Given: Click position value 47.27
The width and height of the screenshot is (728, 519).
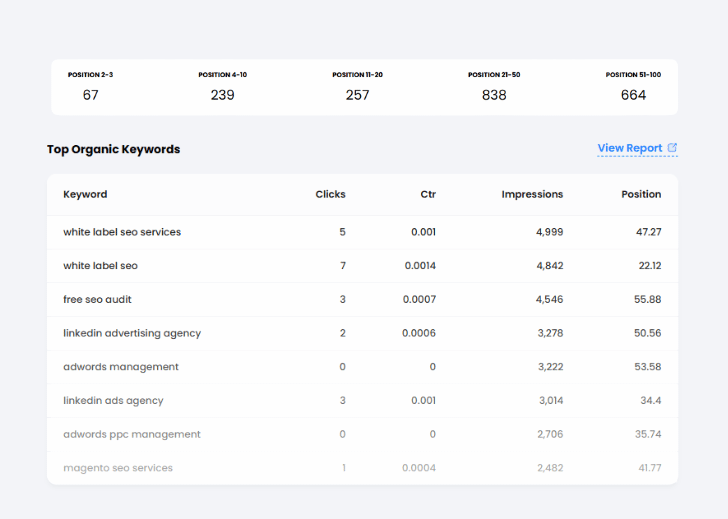Looking at the screenshot, I should pyautogui.click(x=649, y=232).
